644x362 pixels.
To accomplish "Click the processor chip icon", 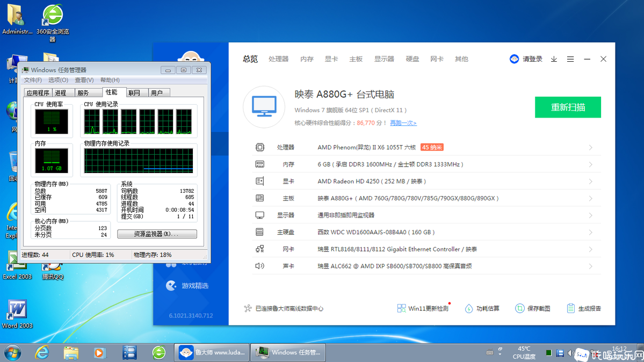I will tap(259, 147).
